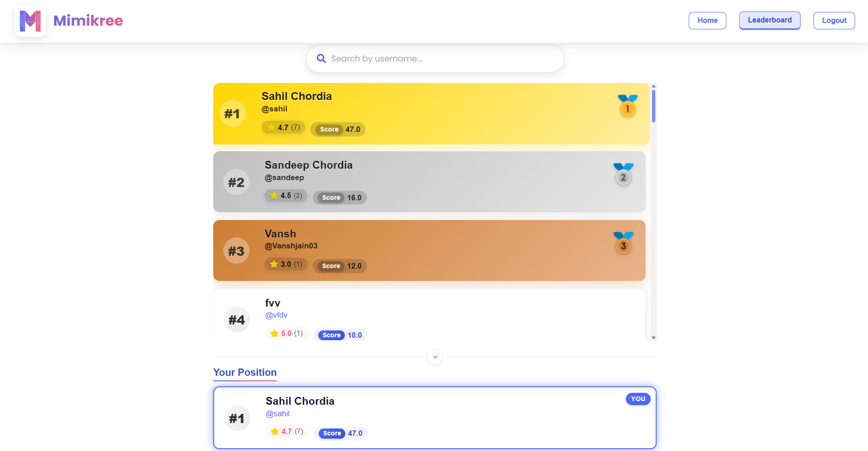The height and width of the screenshot is (451, 868).
Task: Click the scrollbar up arrow of the leaderboard
Action: click(653, 86)
